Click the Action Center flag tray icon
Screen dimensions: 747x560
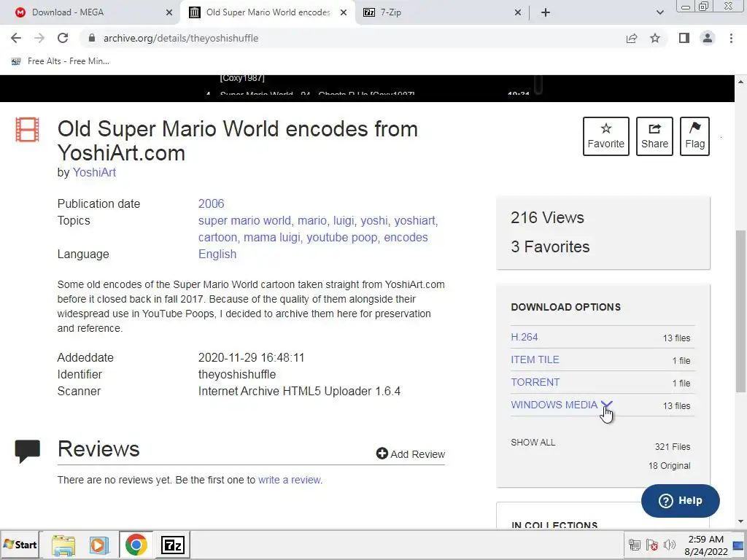651,545
